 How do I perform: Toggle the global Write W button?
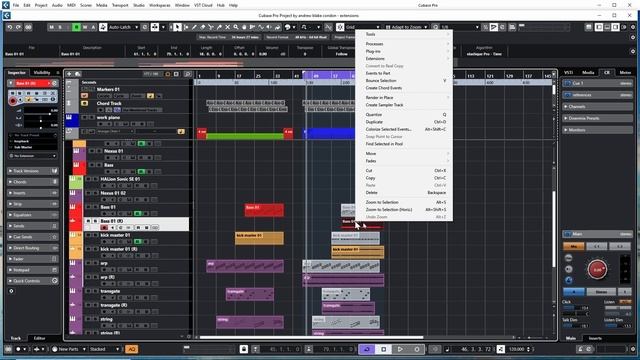85,27
